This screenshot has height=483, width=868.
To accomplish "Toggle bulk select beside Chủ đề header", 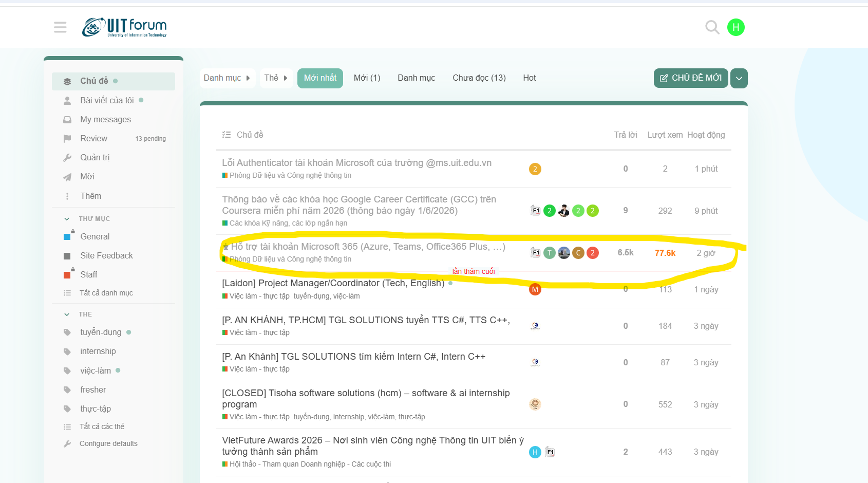I will click(227, 135).
